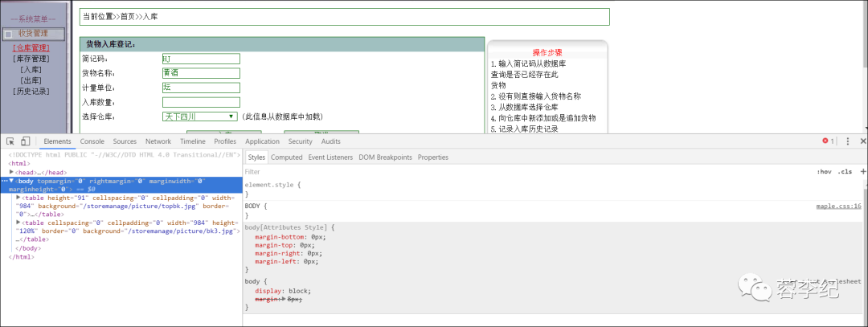Close the DevTools panel
The image size is (868, 327).
pos(862,141)
